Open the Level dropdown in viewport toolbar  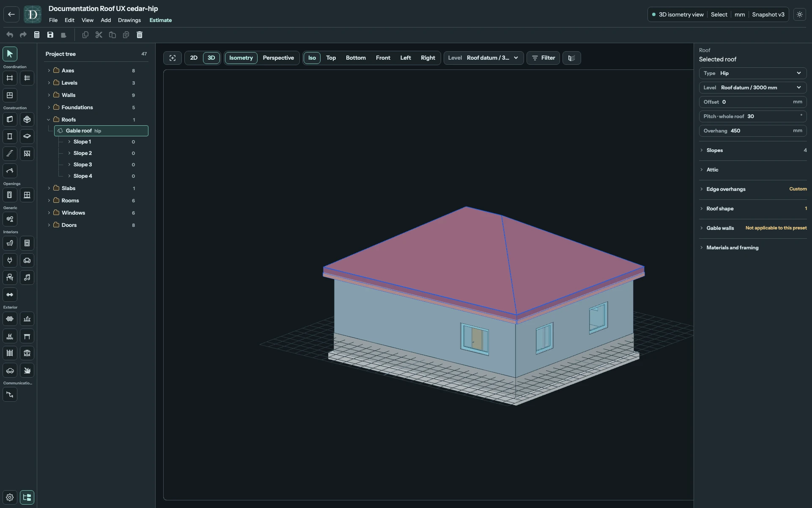pyautogui.click(x=483, y=58)
